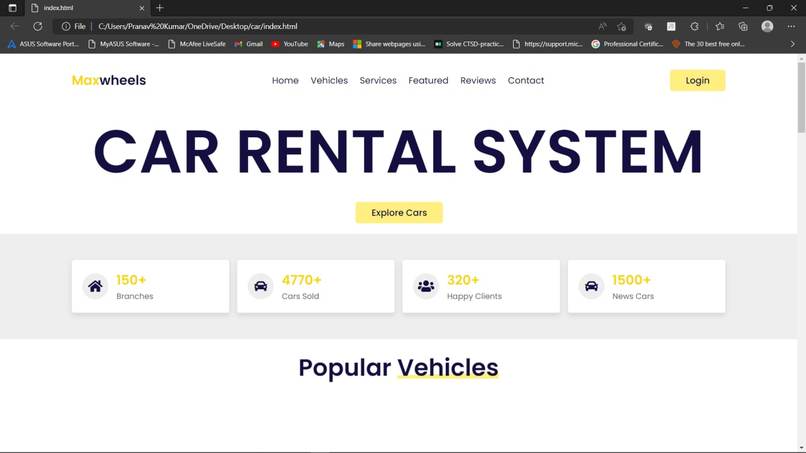
Task: Open the YouTube bookmark
Action: pos(290,44)
